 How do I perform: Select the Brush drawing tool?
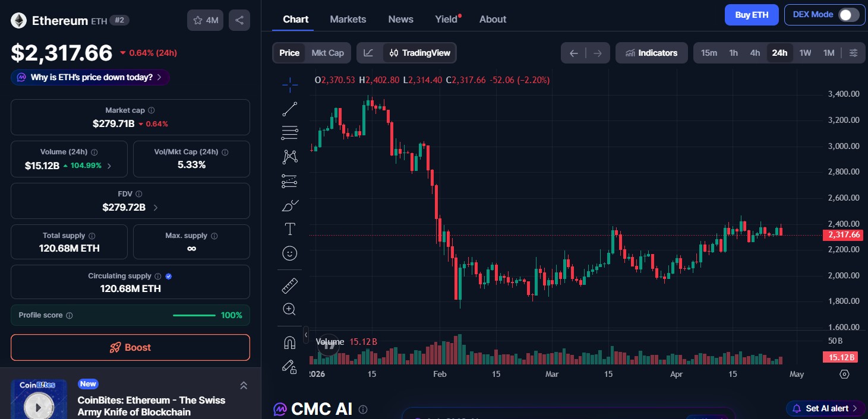point(289,205)
